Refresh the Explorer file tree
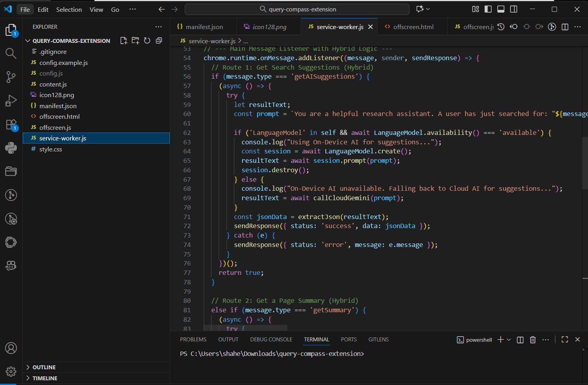 pos(147,41)
